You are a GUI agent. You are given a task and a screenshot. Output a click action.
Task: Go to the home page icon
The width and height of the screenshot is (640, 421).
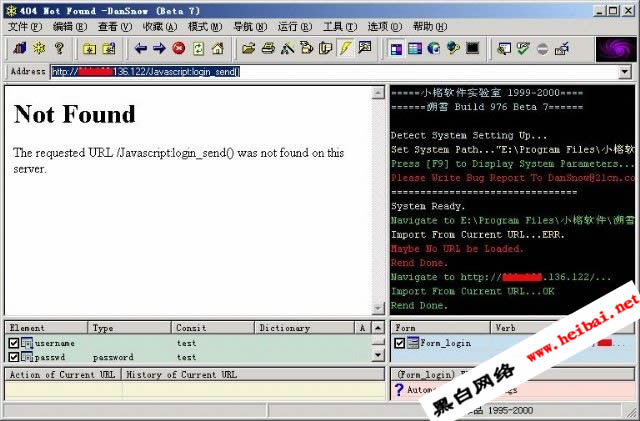218,49
